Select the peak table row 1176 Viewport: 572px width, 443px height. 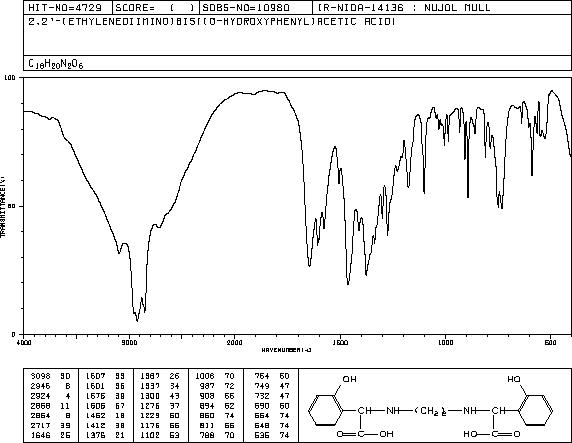[x=160, y=425]
